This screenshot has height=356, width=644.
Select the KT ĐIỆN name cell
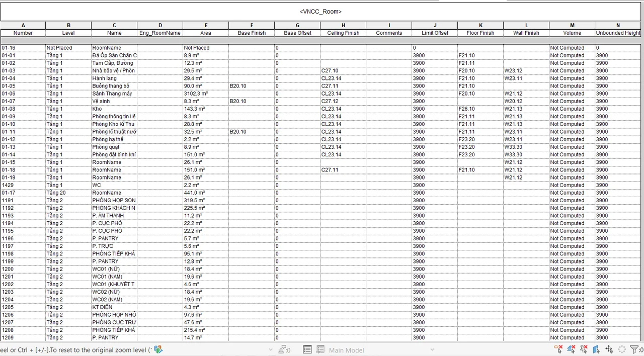(x=114, y=307)
